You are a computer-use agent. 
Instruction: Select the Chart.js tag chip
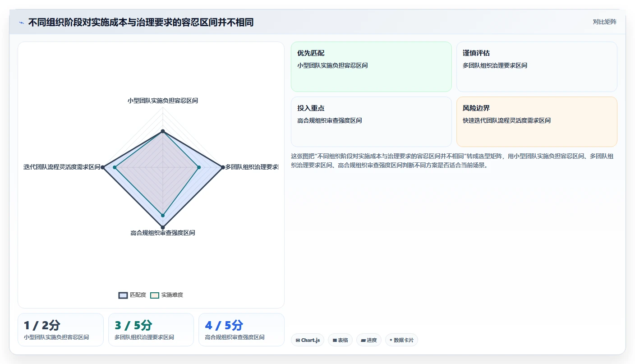(x=307, y=340)
